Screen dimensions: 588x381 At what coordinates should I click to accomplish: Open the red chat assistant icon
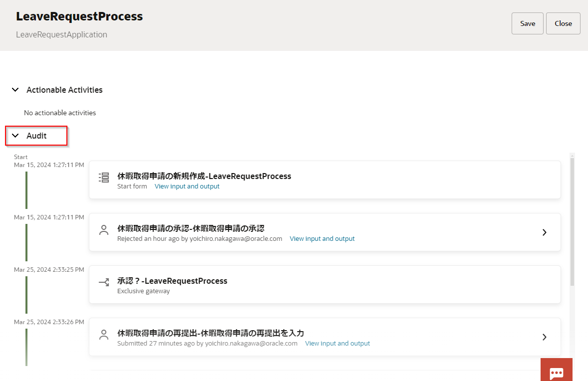coord(557,372)
